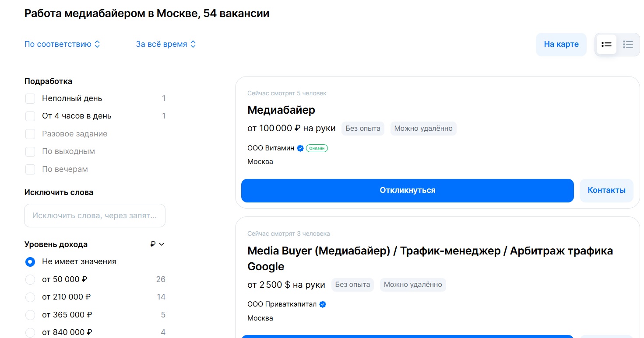Click salary от 2 500 $ на руки

[286, 285]
